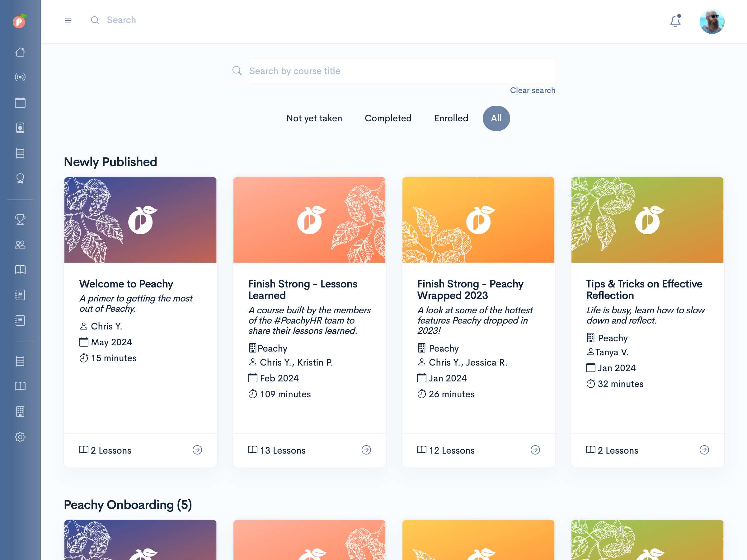The height and width of the screenshot is (560, 747).
Task: Open Tips & Tricks course arrow icon
Action: click(704, 450)
